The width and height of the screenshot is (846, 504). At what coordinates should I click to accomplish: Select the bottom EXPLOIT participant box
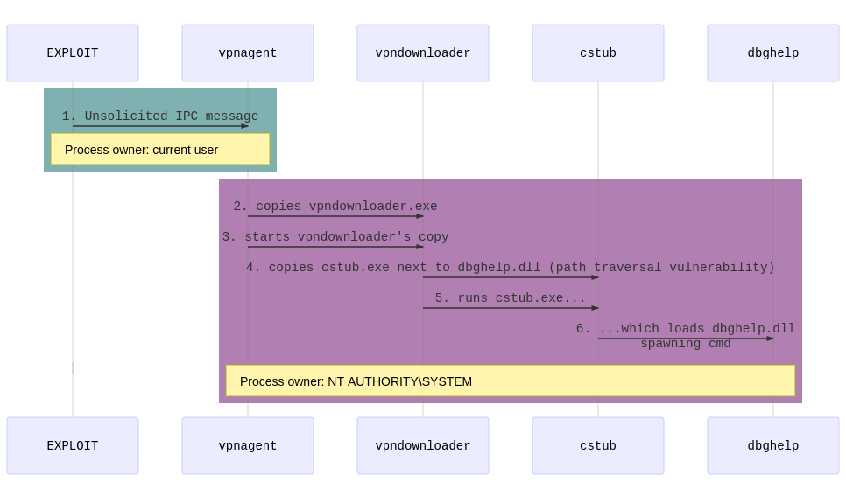pyautogui.click(x=73, y=446)
